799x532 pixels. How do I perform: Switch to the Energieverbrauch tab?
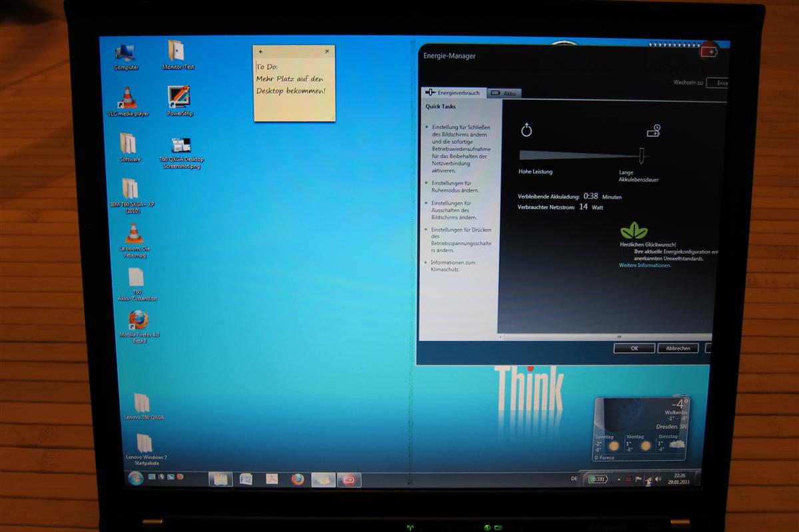[453, 93]
